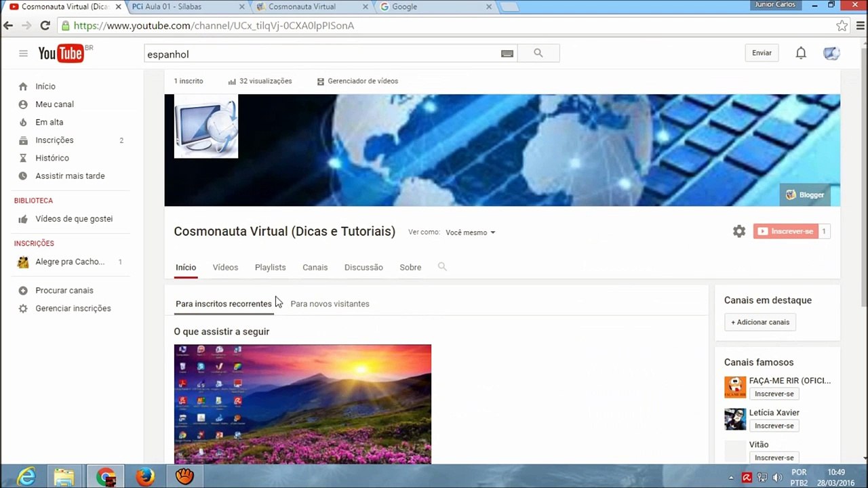Open Internet Explorer from the taskbar
This screenshot has width=868, height=488.
coord(26,477)
